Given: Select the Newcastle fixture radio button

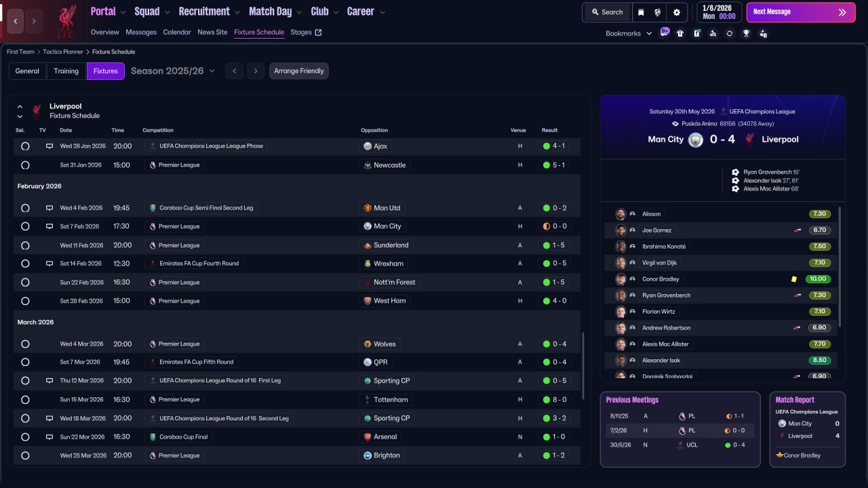Looking at the screenshot, I should (x=25, y=165).
